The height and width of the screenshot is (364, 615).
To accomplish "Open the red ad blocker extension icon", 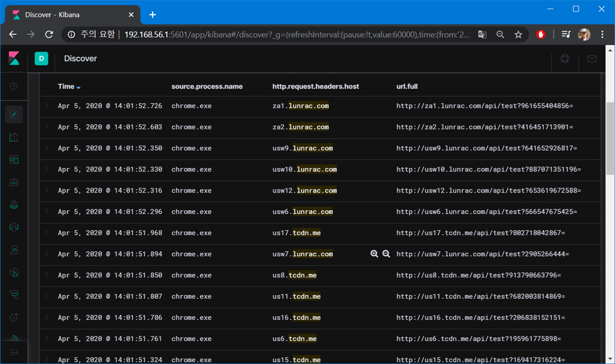I will [541, 34].
